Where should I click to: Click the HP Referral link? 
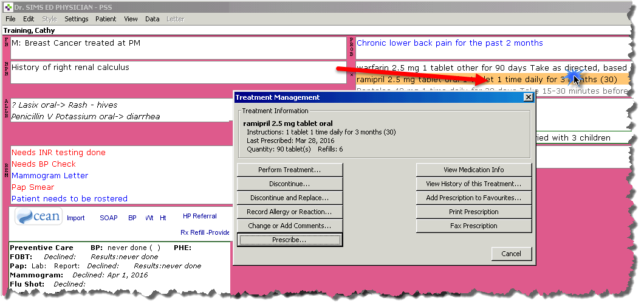point(199,216)
